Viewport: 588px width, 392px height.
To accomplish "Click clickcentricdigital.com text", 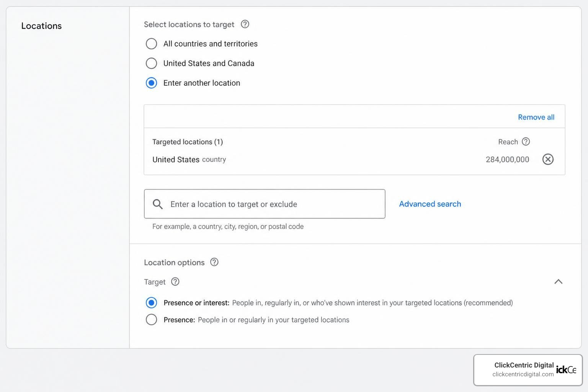I will 523,374.
